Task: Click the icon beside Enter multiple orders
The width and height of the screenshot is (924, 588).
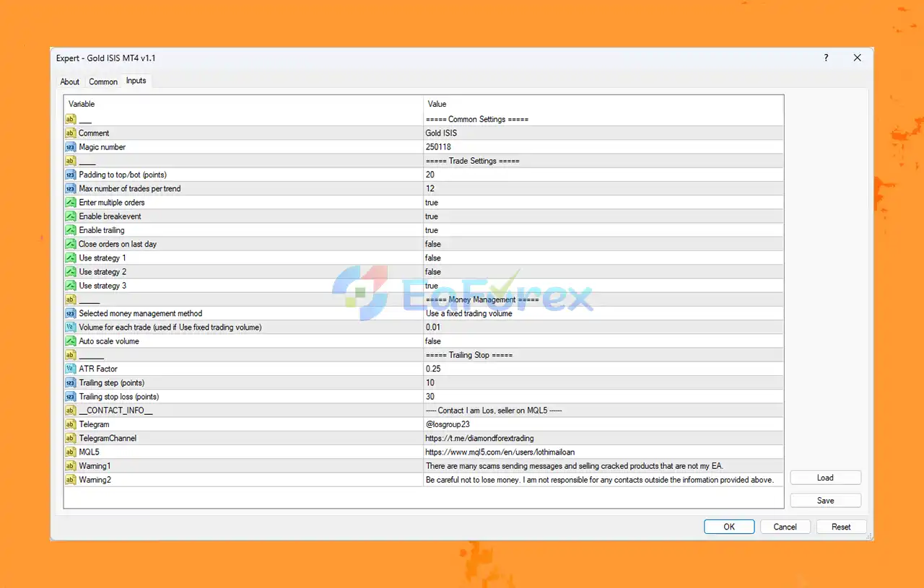Action: point(71,203)
